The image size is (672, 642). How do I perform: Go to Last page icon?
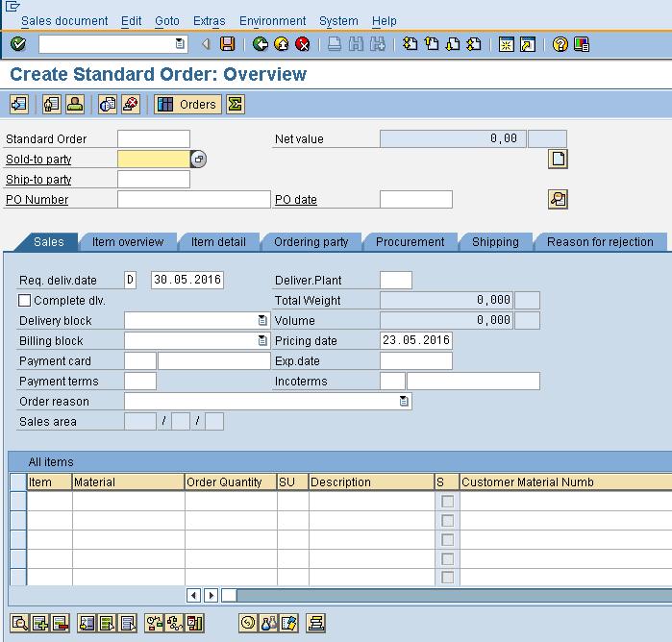coord(474,43)
